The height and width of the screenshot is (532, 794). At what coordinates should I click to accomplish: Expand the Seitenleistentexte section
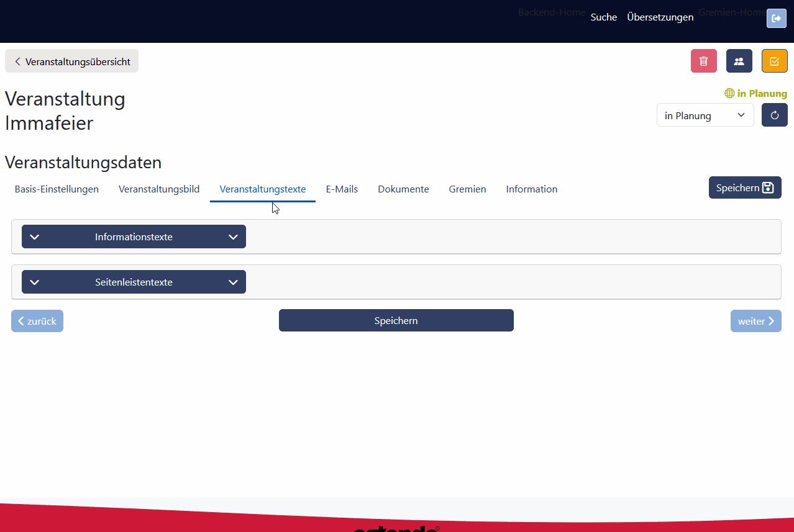(x=134, y=282)
